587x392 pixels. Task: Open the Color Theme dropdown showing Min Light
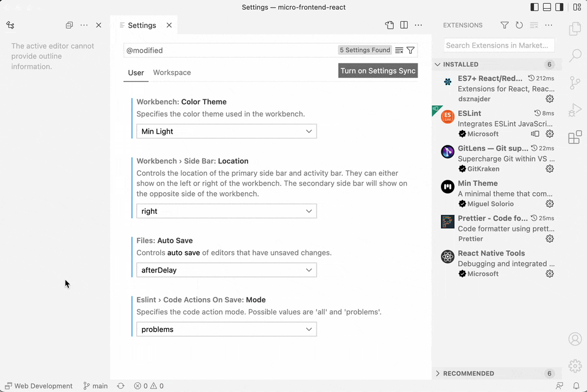(x=226, y=131)
